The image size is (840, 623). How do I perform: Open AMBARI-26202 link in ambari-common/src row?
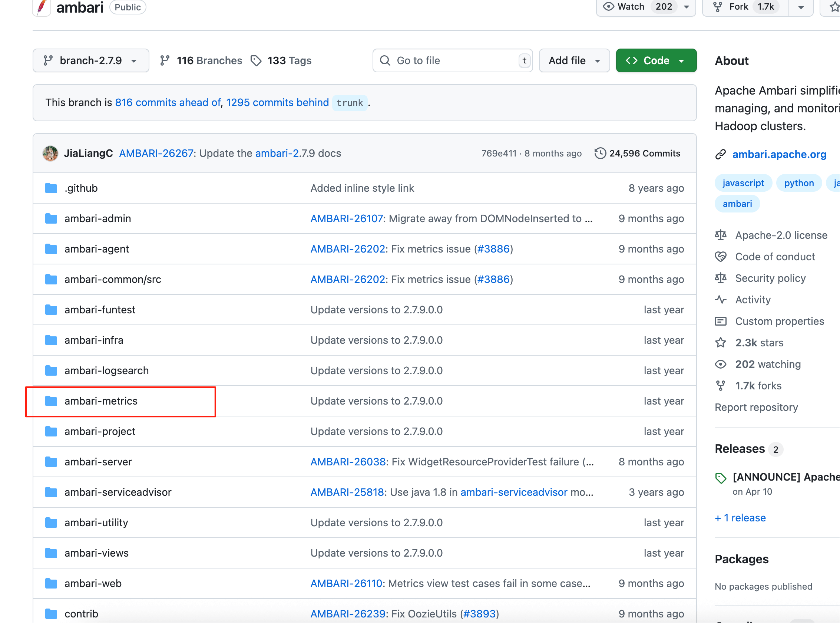(x=348, y=280)
